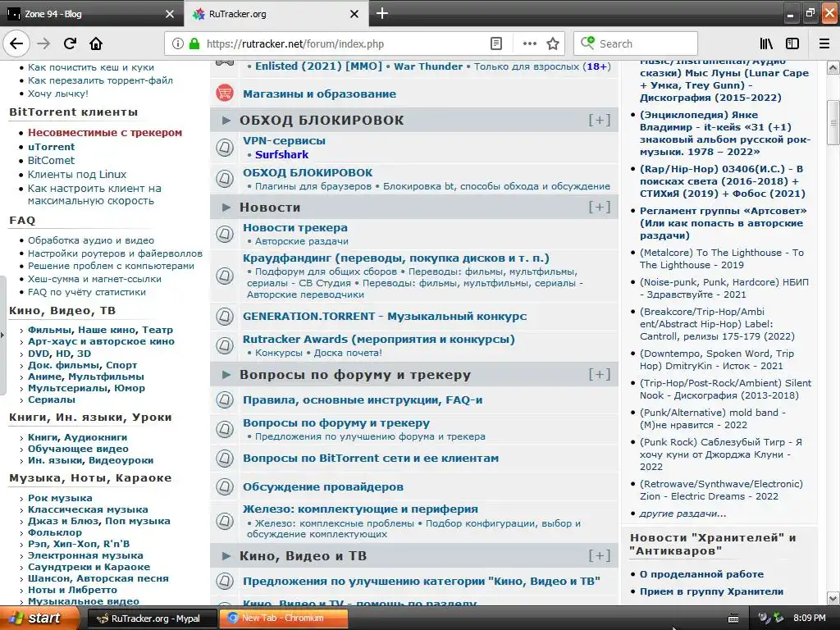
Task: Bookmark this page with the star icon
Action: click(553, 43)
